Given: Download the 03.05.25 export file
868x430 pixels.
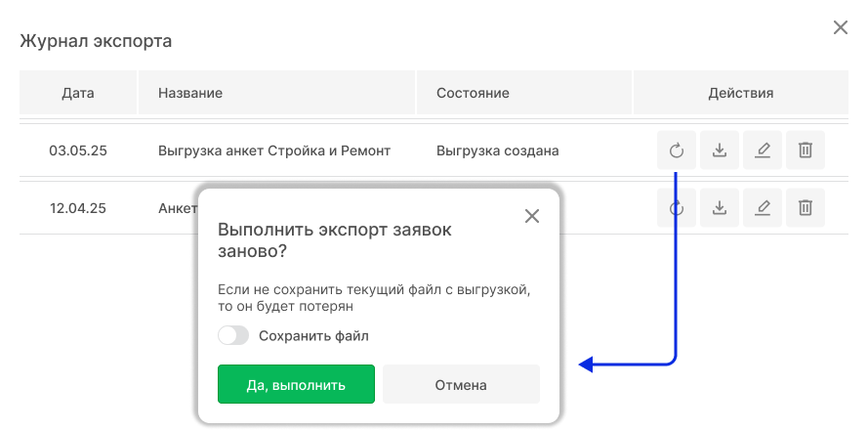Looking at the screenshot, I should pyautogui.click(x=719, y=150).
